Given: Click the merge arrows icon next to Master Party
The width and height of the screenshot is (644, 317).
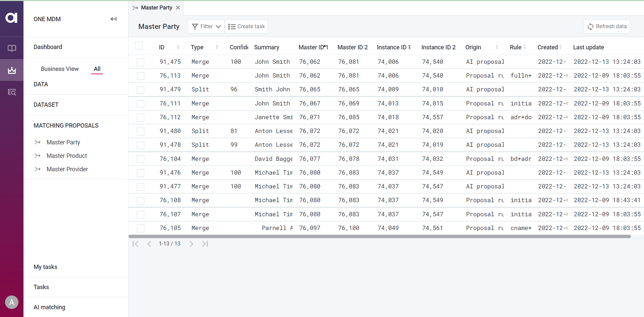Looking at the screenshot, I should [x=38, y=142].
